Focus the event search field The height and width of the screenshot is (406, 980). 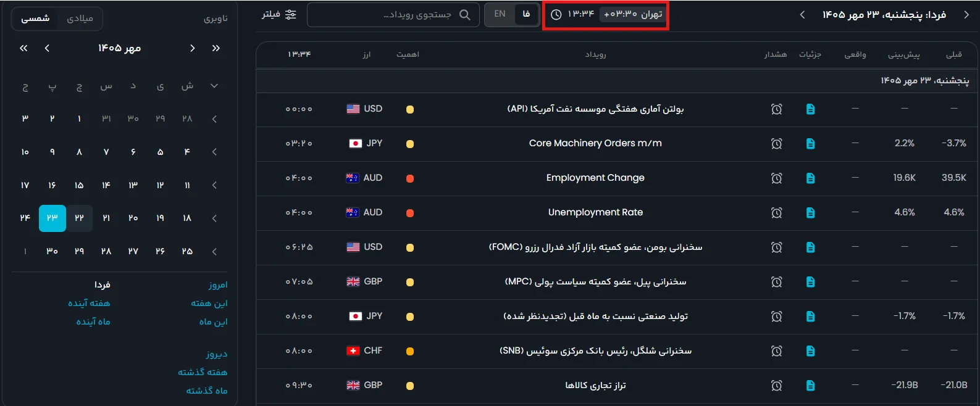tap(393, 15)
